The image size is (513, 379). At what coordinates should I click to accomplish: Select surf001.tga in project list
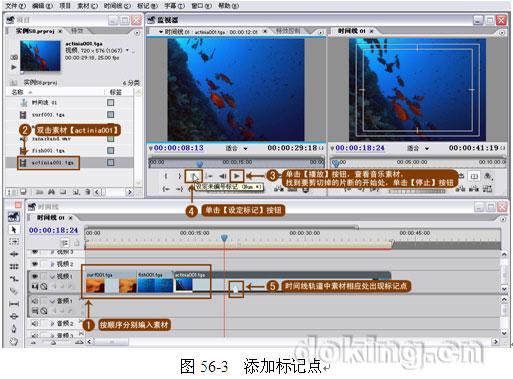tap(48, 115)
